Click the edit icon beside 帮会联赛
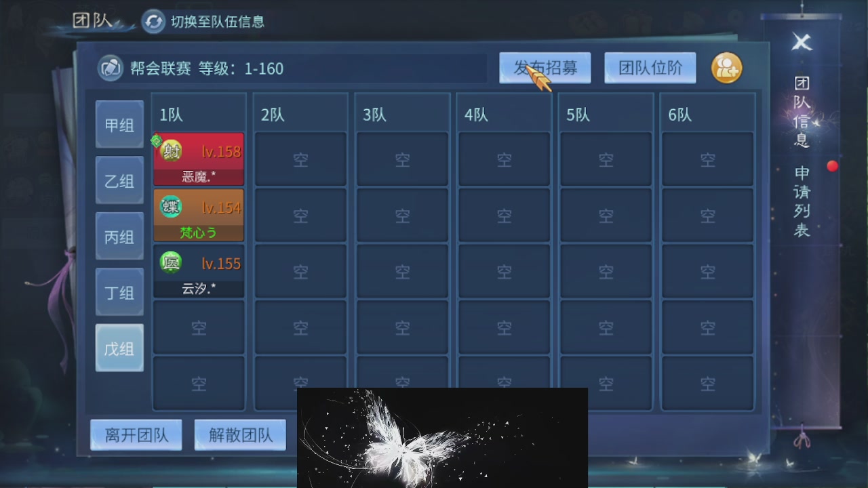The height and width of the screenshot is (488, 868). 111,68
